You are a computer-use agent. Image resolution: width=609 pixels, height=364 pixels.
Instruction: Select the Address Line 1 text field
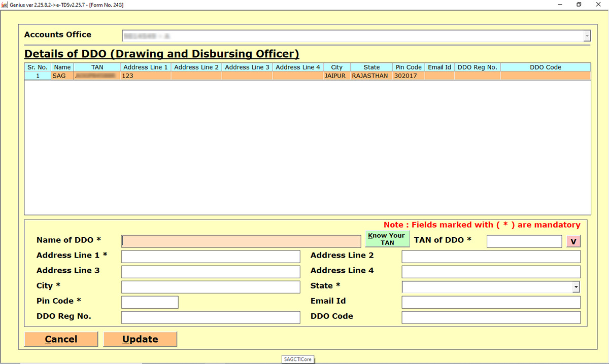click(x=211, y=257)
